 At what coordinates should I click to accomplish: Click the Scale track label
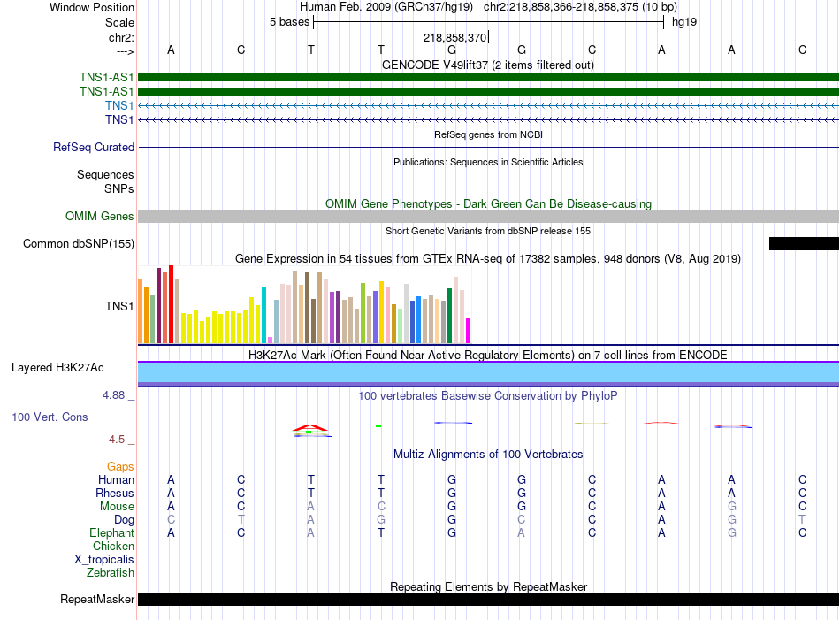pos(119,22)
